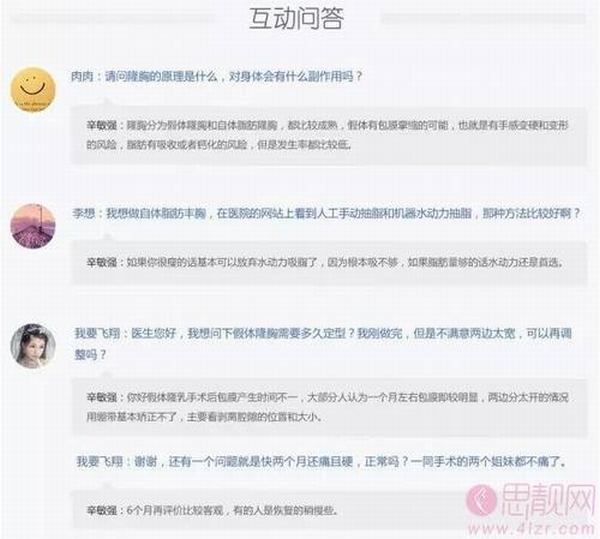Click 辛敏强 name in the 水动力吸脂 reply
The width and height of the screenshot is (600, 539).
[101, 262]
